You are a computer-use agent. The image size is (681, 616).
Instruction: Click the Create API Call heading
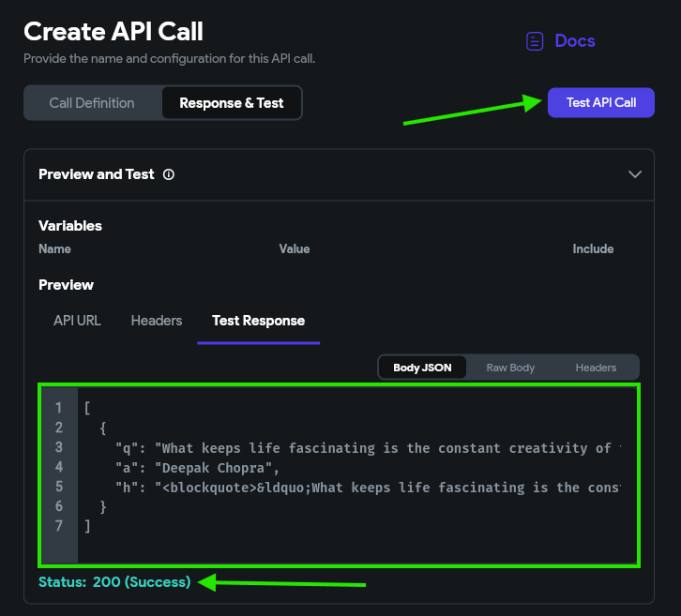113,32
